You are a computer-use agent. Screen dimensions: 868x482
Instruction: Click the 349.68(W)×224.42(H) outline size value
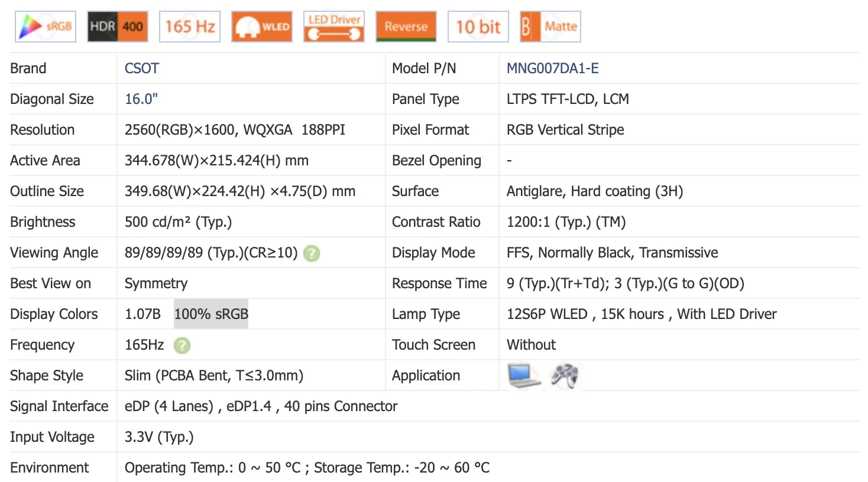[x=240, y=191]
